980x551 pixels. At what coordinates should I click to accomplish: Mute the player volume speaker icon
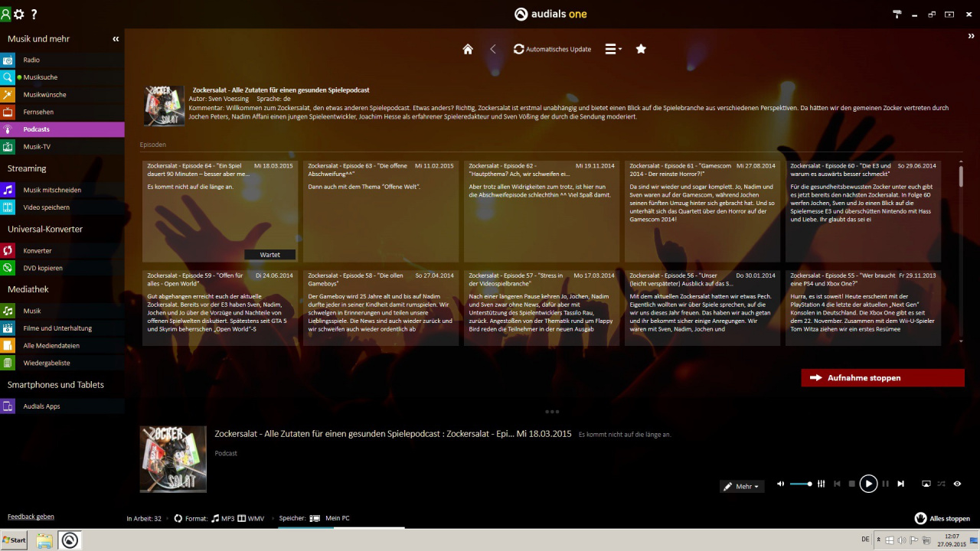780,484
